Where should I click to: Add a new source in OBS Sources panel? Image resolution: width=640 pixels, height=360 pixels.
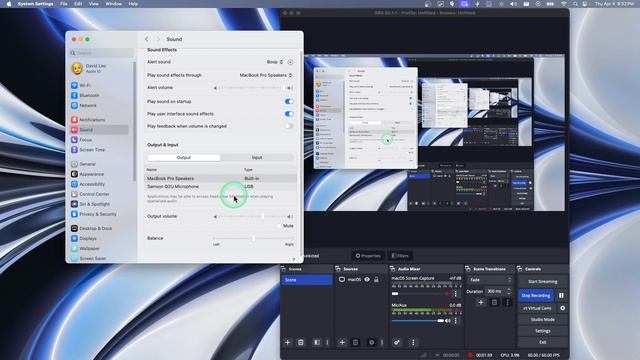click(x=342, y=342)
